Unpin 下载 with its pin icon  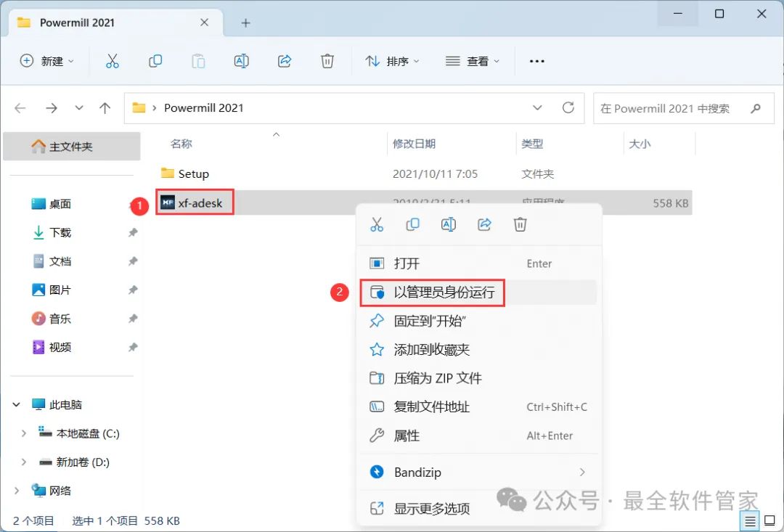click(x=133, y=232)
